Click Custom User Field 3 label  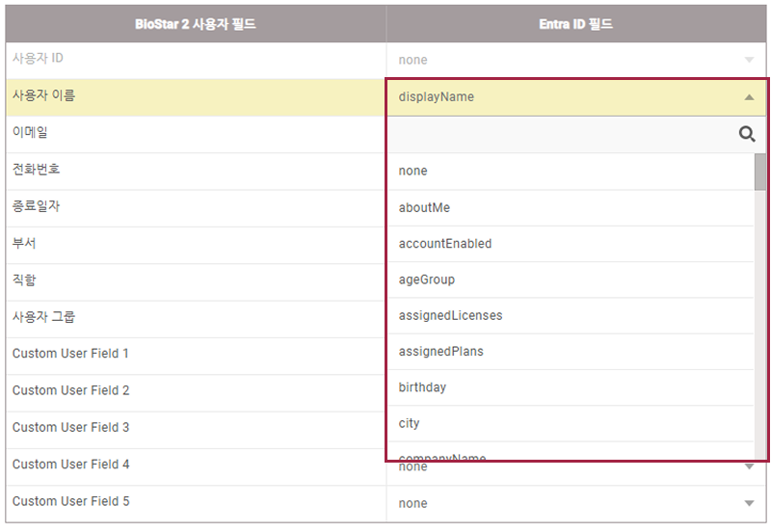(x=70, y=427)
